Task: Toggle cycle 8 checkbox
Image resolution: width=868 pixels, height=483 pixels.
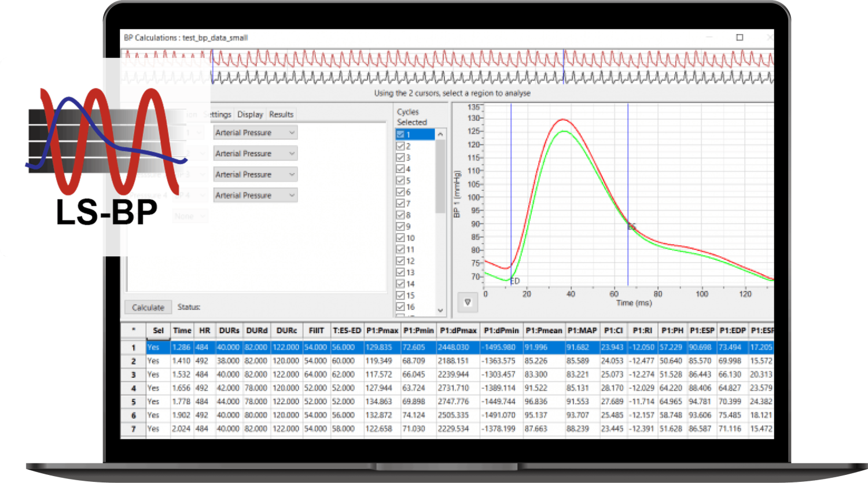Action: (x=400, y=215)
